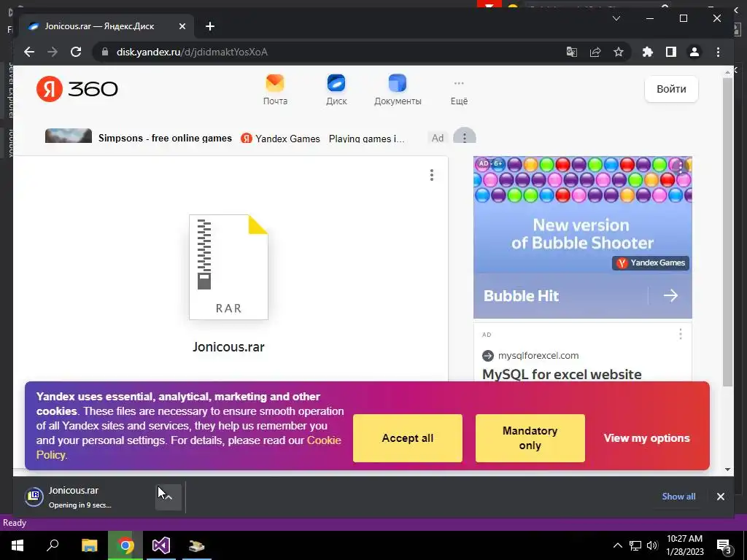
Task: Open Windows taskbar search
Action: [x=53, y=545]
